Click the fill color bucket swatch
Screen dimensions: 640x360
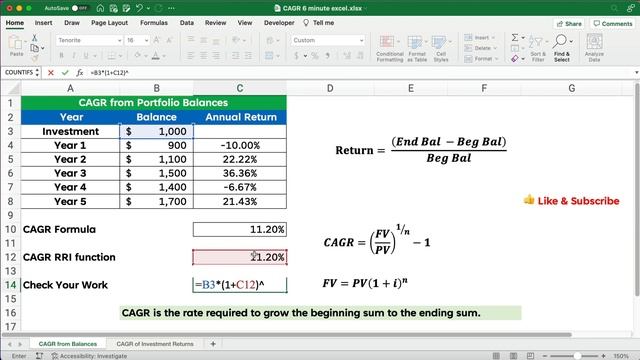click(138, 56)
